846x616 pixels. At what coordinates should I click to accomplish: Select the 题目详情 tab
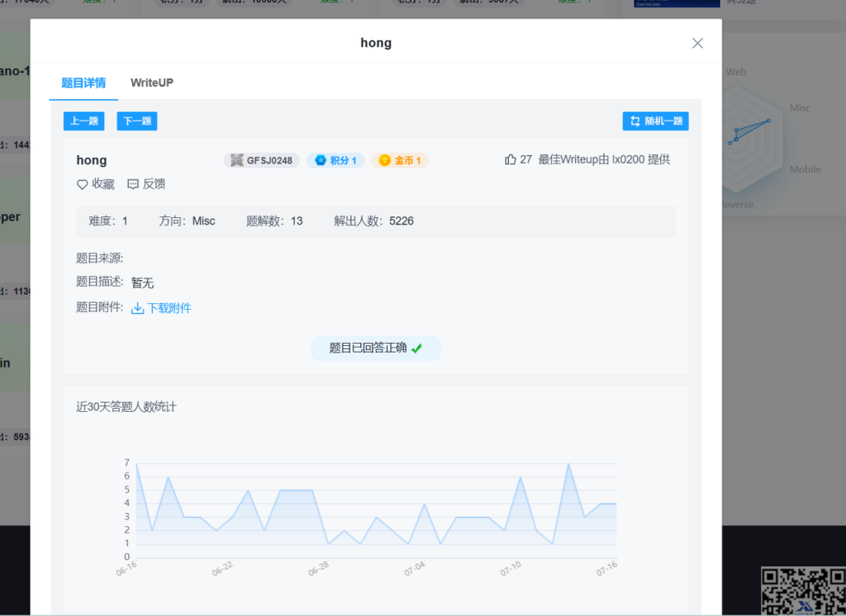pyautogui.click(x=83, y=83)
